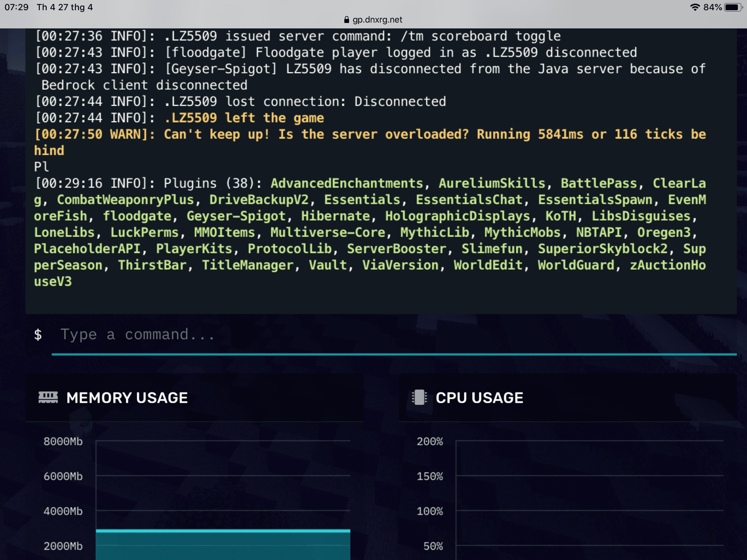Click the dollar sign command prompt
This screenshot has width=747, height=560.
38,335
